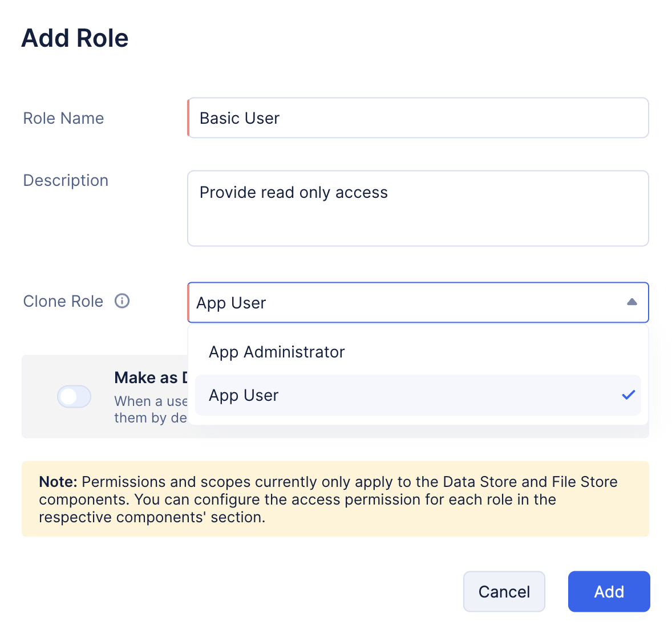The height and width of the screenshot is (634, 672).
Task: Open the Clone Role combo box showing App User
Action: (418, 302)
